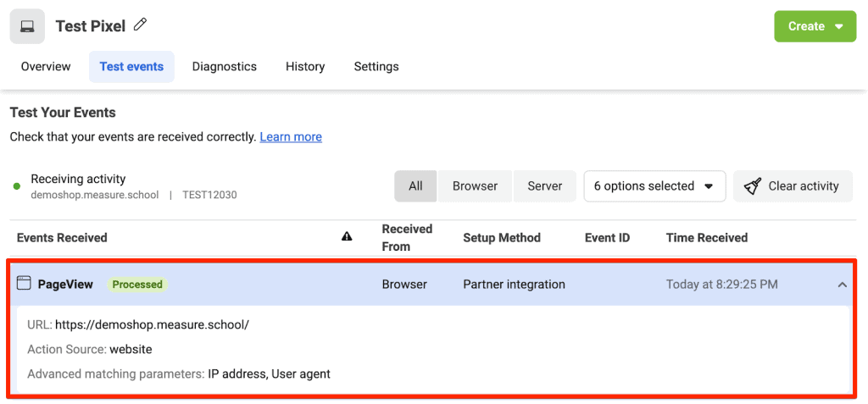Click the pencil icon to rename Test Pixel
Viewport: 868px width, 404px height.
(141, 25)
